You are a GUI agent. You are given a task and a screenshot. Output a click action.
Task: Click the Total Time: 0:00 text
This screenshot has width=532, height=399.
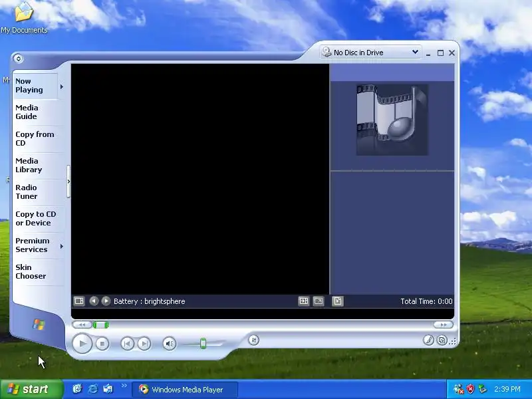426,301
